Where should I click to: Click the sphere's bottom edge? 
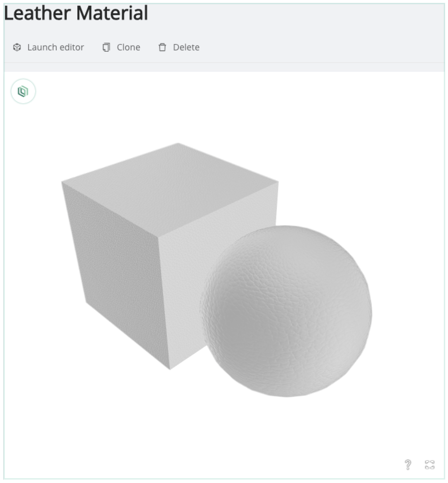pos(286,396)
